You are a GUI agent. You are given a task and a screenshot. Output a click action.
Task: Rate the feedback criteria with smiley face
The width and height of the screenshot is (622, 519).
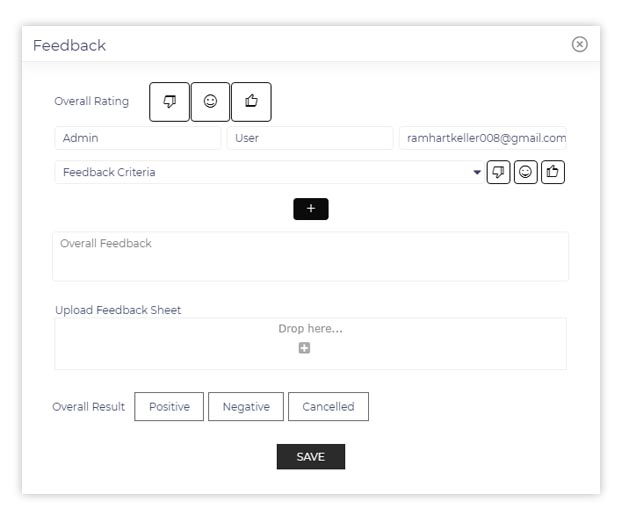click(526, 172)
